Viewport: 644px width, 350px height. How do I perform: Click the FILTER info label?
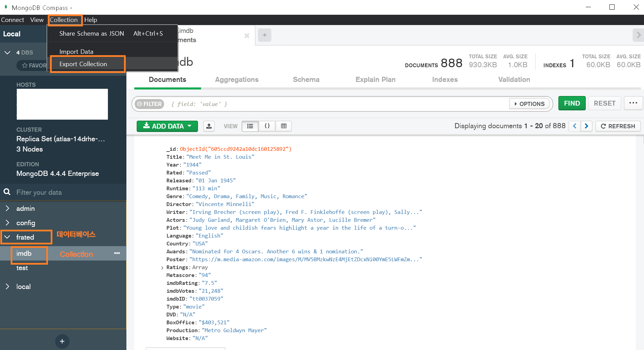click(149, 104)
